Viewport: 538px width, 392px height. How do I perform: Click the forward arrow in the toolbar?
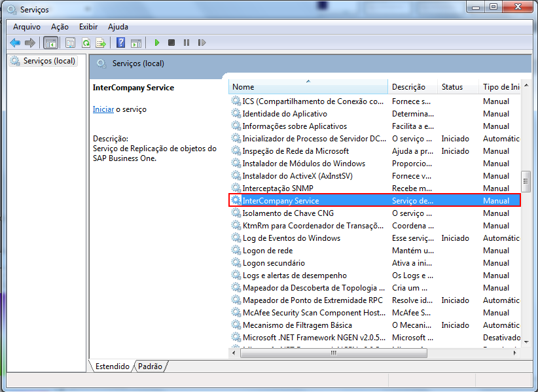(30, 43)
